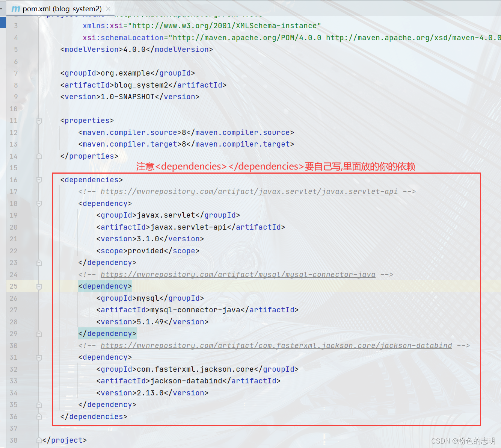Viewport: 501px width, 448px height.
Task: Click line number 16 in the gutter
Action: (14, 180)
